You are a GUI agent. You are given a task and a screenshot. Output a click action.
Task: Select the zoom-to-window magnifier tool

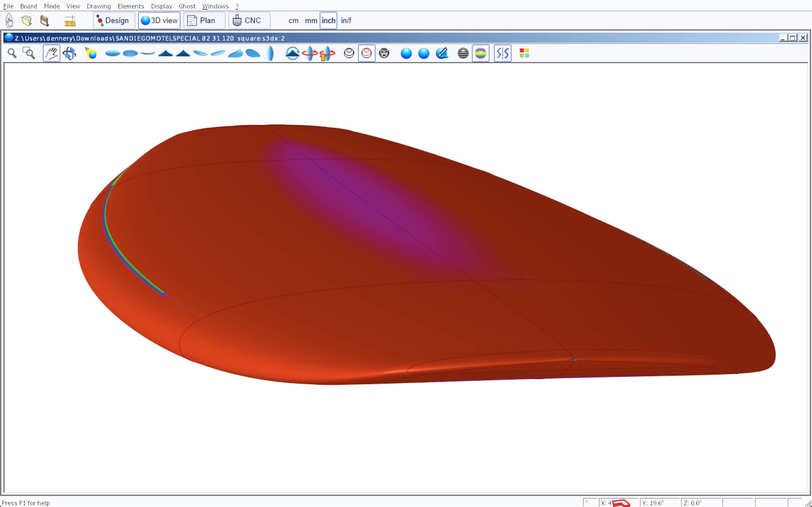(29, 53)
